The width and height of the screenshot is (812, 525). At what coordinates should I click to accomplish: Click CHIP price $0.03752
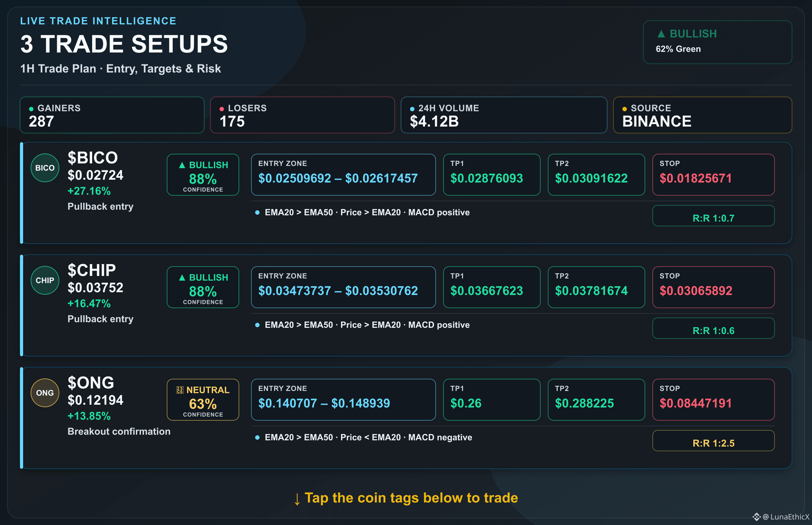[95, 288]
